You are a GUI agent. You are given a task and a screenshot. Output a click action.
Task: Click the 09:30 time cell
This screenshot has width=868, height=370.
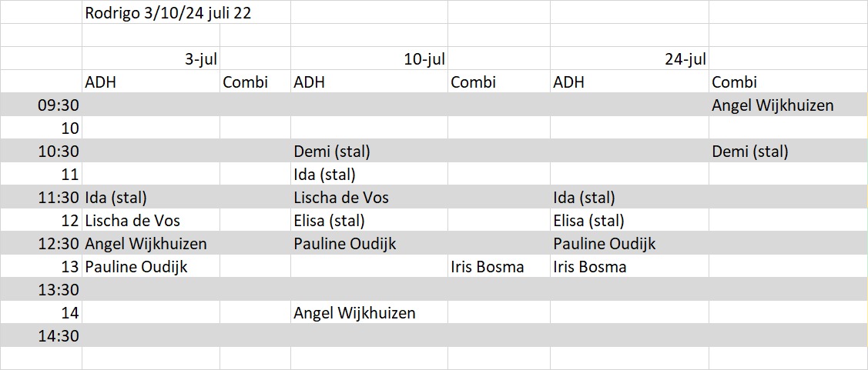click(x=41, y=105)
